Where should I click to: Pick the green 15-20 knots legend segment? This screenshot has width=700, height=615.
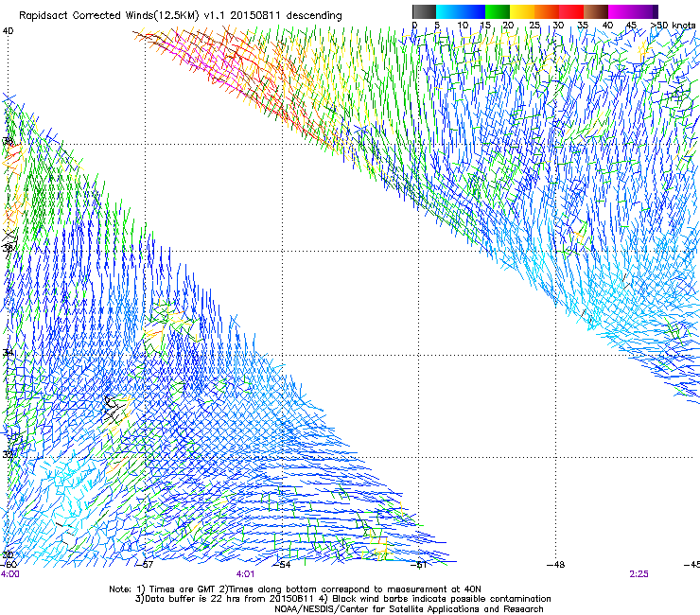(x=498, y=11)
